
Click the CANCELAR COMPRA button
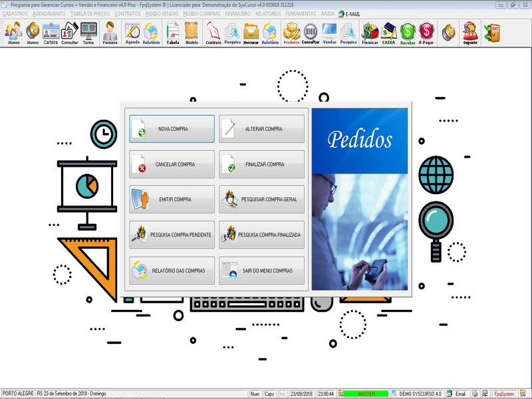coord(172,164)
